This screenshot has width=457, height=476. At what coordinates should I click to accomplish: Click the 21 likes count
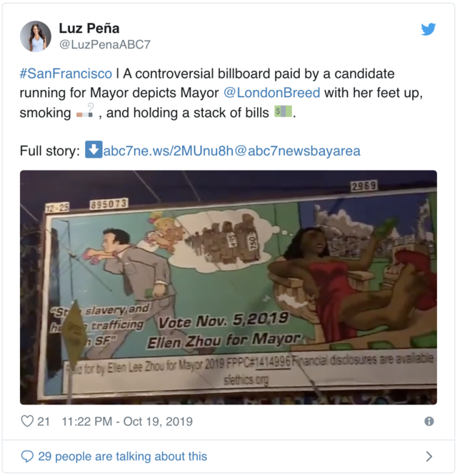click(44, 422)
